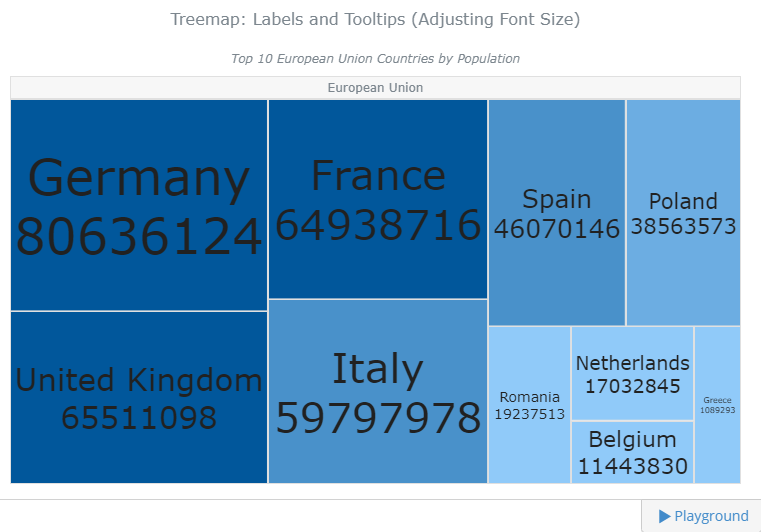Open the Playground link
Screen dimensions: 761x532
[703, 516]
